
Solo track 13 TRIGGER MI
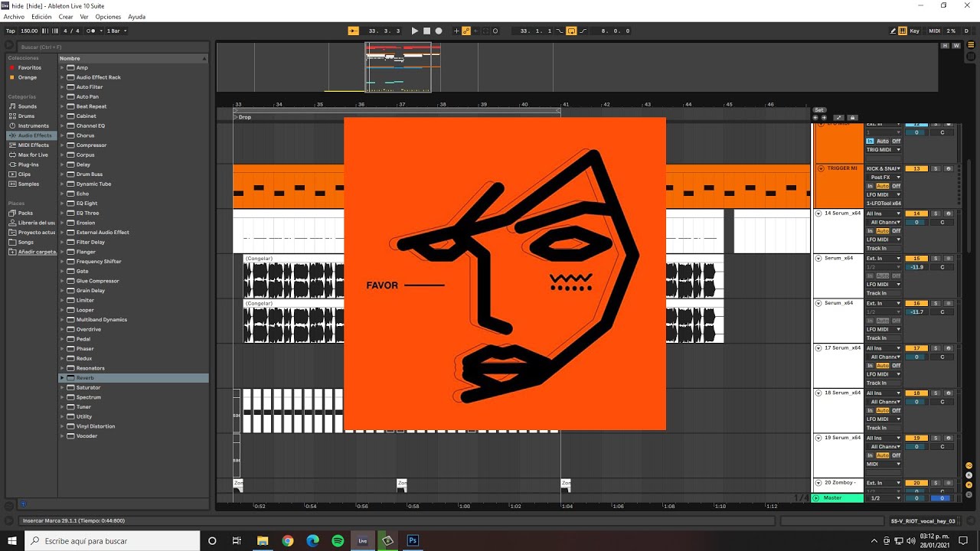point(936,168)
